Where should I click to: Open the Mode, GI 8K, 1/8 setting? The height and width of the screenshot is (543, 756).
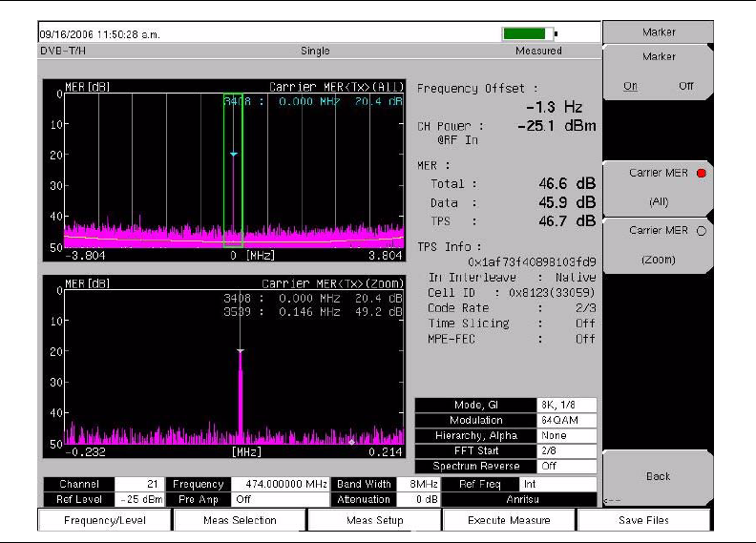566,405
